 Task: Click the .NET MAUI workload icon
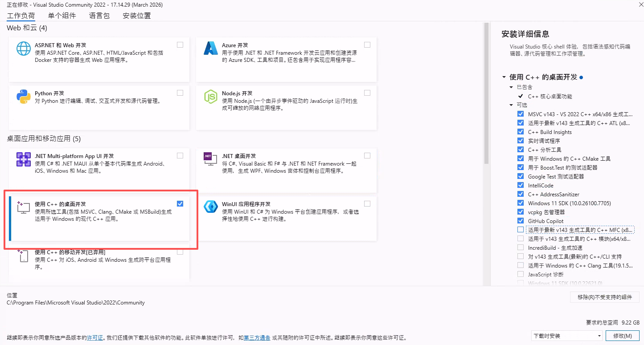point(24,159)
